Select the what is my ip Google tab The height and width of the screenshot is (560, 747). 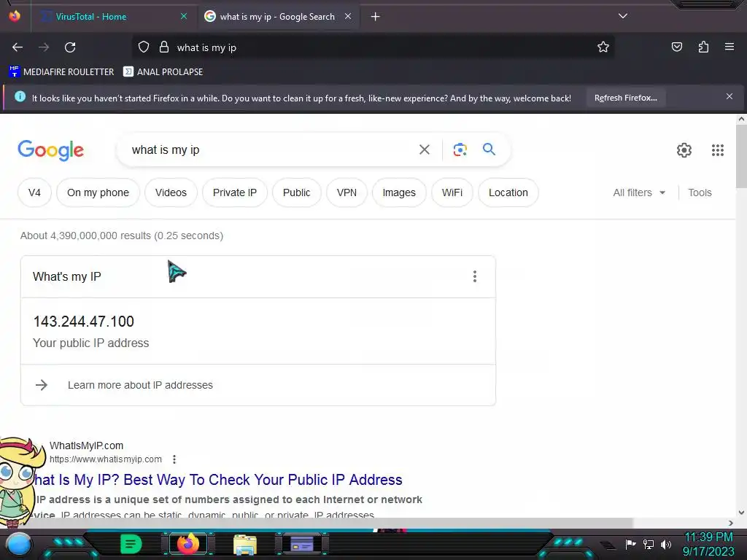(277, 17)
